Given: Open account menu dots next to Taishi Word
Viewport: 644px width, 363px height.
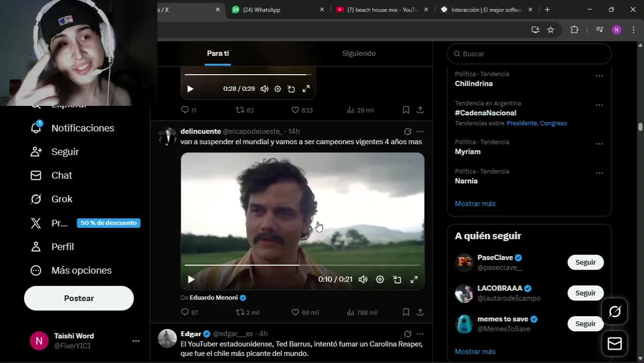Looking at the screenshot, I should pos(136,341).
